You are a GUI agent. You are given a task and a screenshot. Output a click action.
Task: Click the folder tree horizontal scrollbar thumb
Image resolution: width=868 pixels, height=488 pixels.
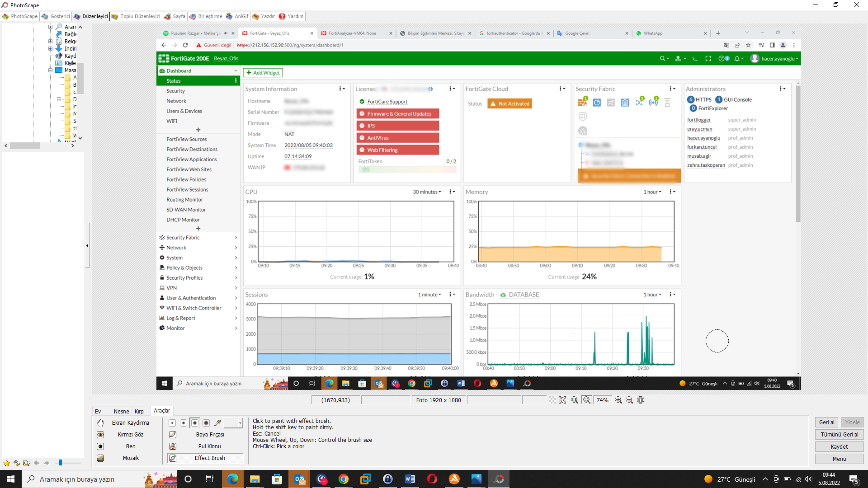click(x=25, y=146)
